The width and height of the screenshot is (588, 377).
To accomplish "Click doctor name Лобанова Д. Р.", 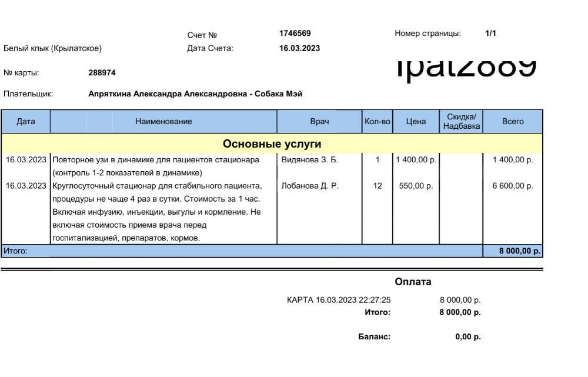I will pos(310,186).
